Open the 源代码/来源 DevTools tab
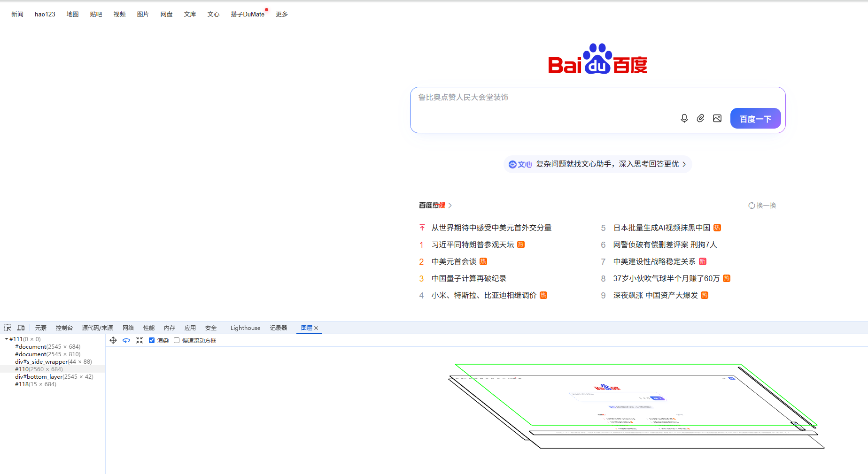 [x=98, y=328]
